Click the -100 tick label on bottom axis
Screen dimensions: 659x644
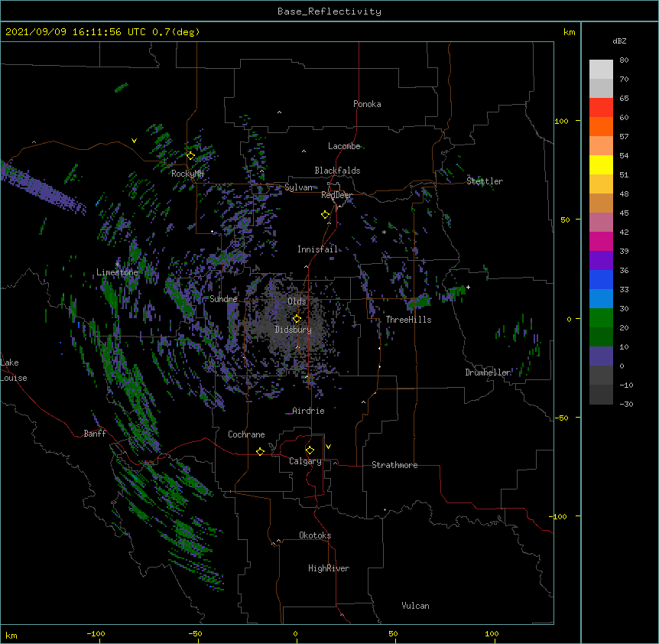[96, 633]
